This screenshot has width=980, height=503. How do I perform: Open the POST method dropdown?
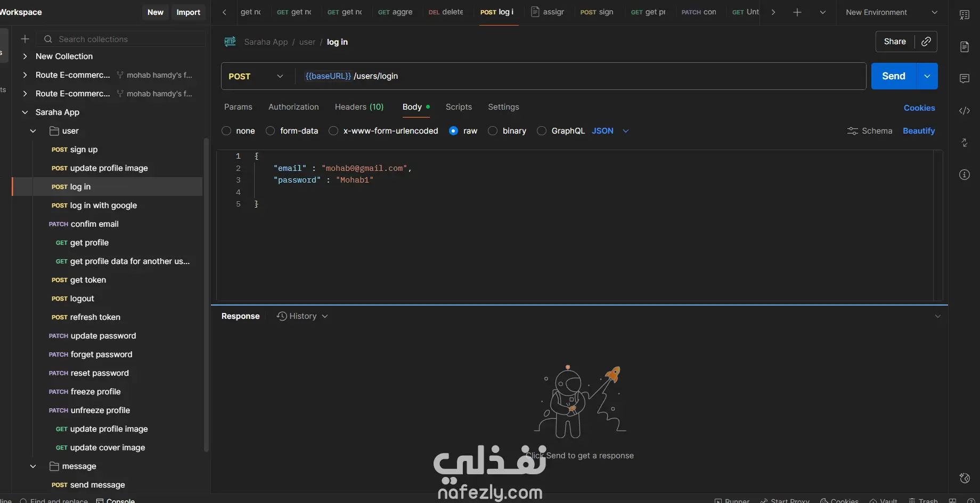[x=256, y=76]
